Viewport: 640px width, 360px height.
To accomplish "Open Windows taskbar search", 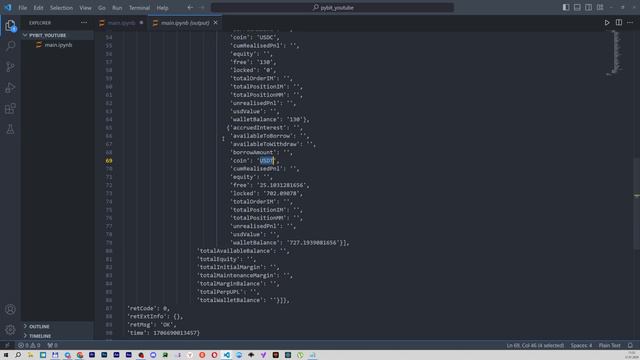I will pos(18,355).
